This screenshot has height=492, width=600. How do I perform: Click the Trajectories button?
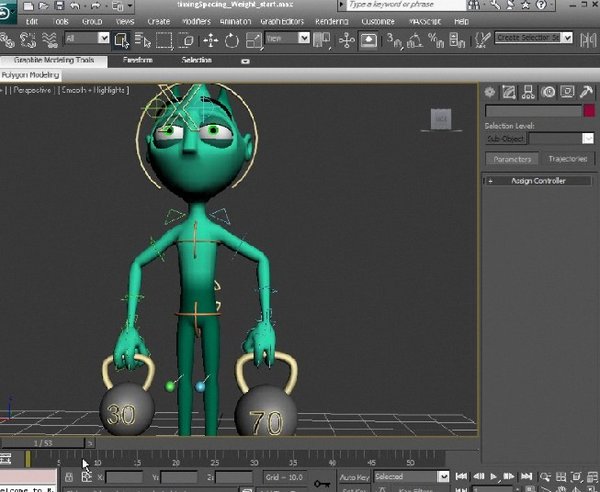click(x=568, y=159)
